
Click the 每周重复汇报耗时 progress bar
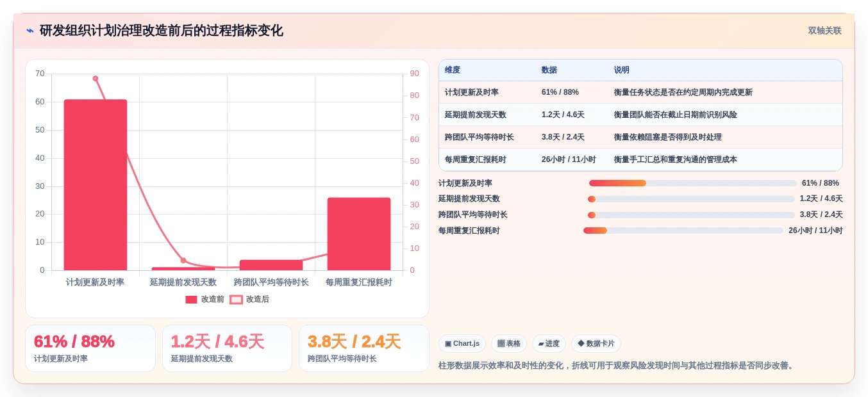[x=683, y=231]
